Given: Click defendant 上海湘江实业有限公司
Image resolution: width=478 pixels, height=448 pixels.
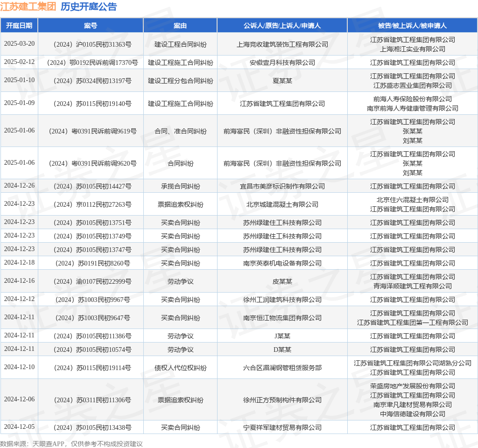Looking at the screenshot, I should click(x=413, y=49).
